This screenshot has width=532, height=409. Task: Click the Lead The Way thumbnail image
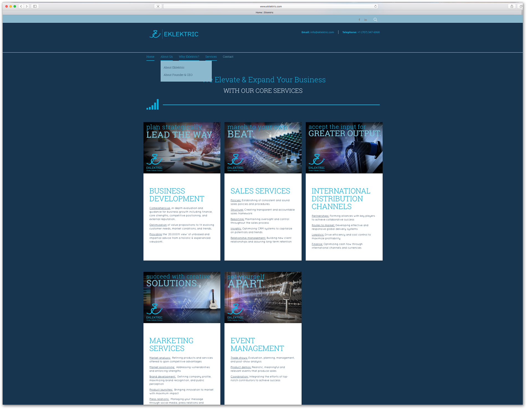[182, 148]
